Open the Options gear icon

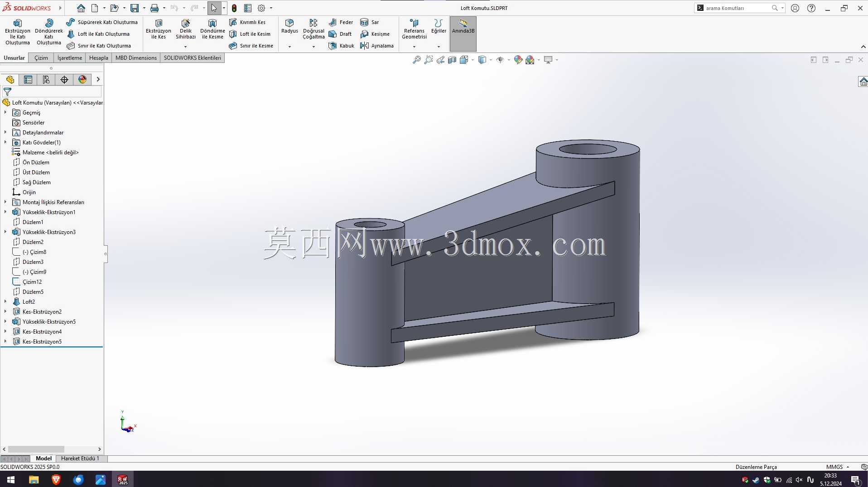click(x=261, y=8)
